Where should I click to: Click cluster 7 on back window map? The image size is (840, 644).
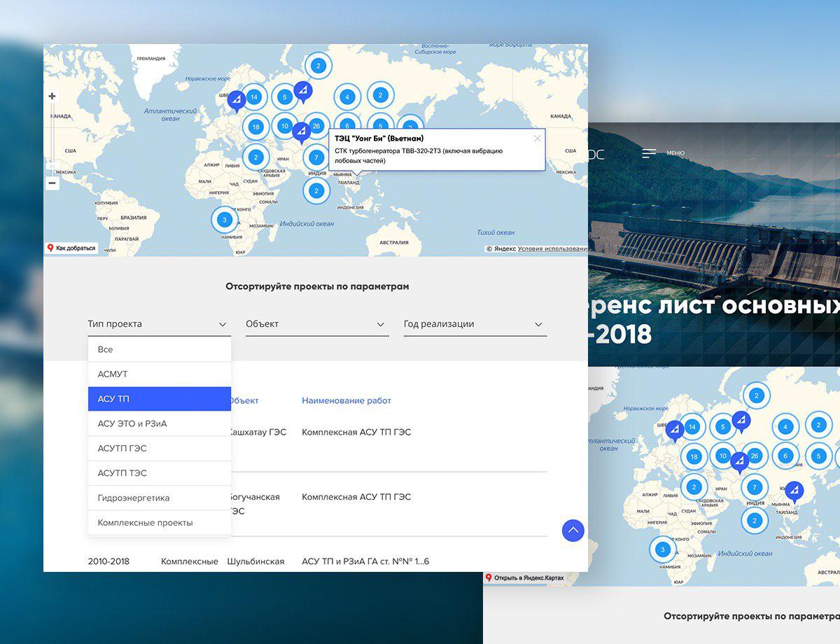tap(754, 486)
